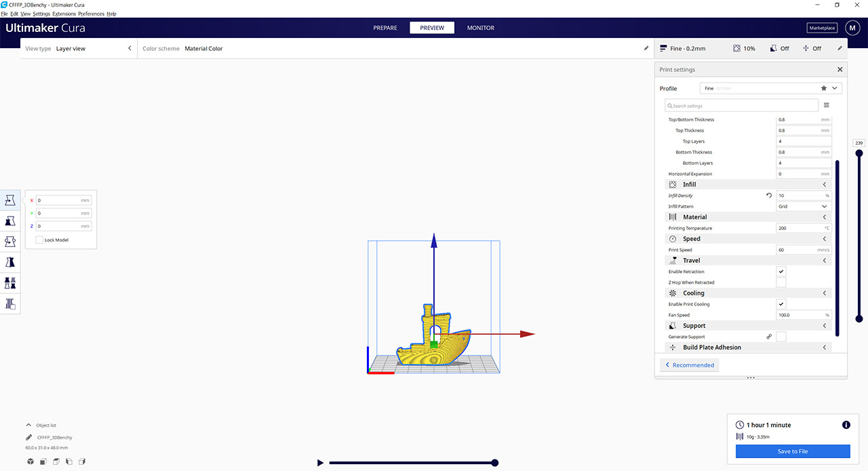Click the 10% infill indicator in the summary bar

744,48
